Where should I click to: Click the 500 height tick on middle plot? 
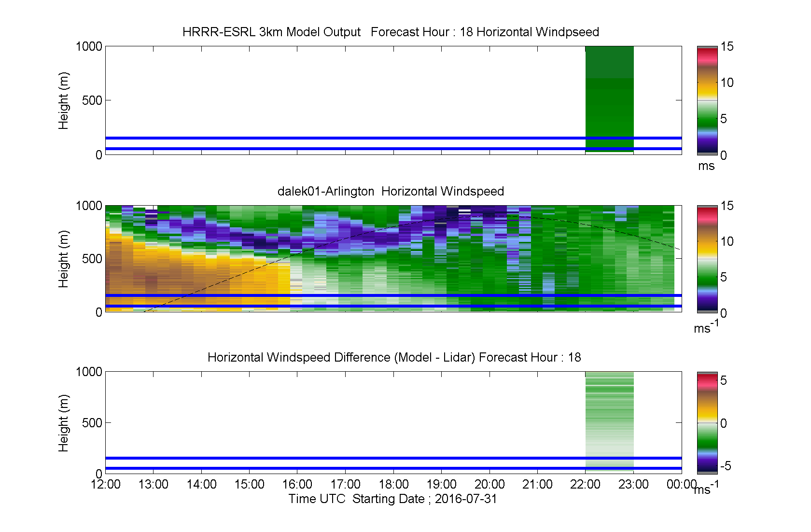[x=92, y=259]
